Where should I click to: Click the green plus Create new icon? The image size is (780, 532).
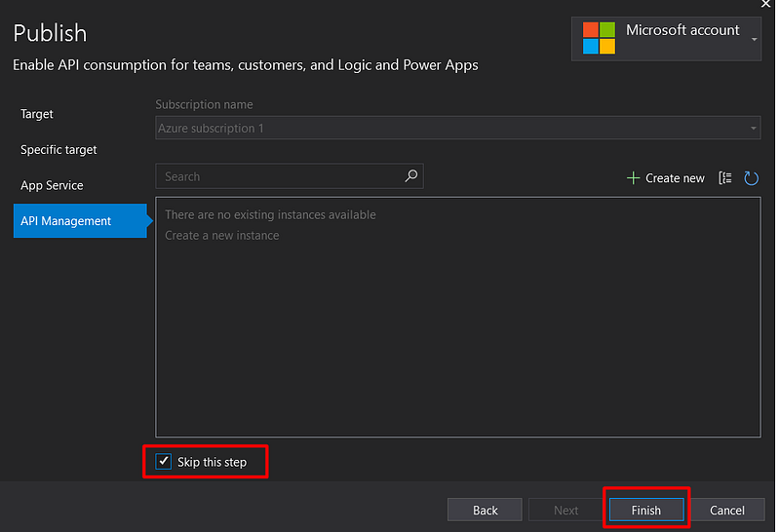point(633,178)
